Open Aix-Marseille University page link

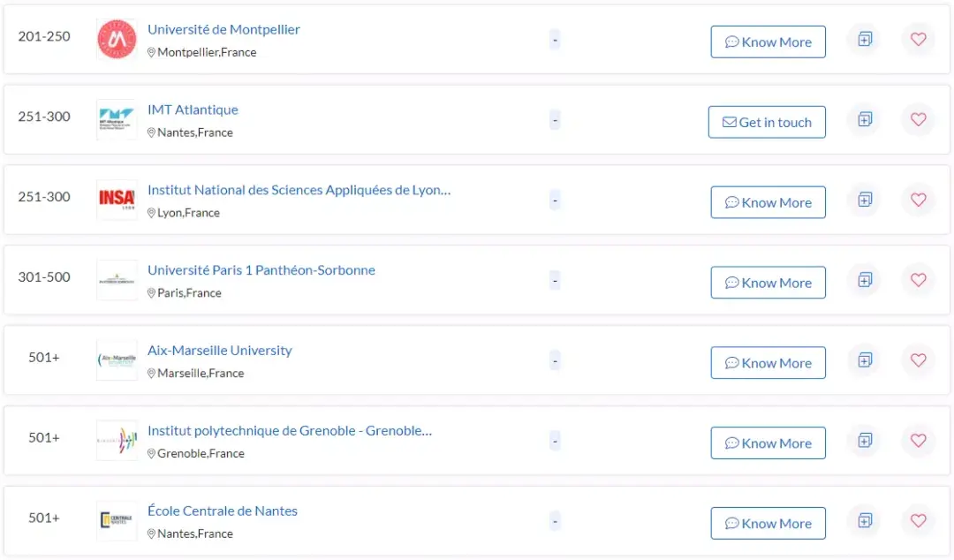coord(219,351)
